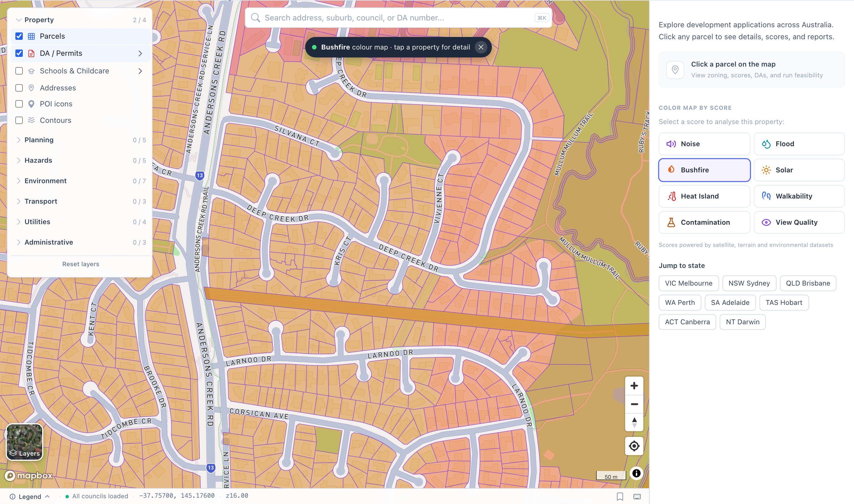Focus the address search field
Image resolution: width=854 pixels, height=504 pixels.
tap(398, 18)
